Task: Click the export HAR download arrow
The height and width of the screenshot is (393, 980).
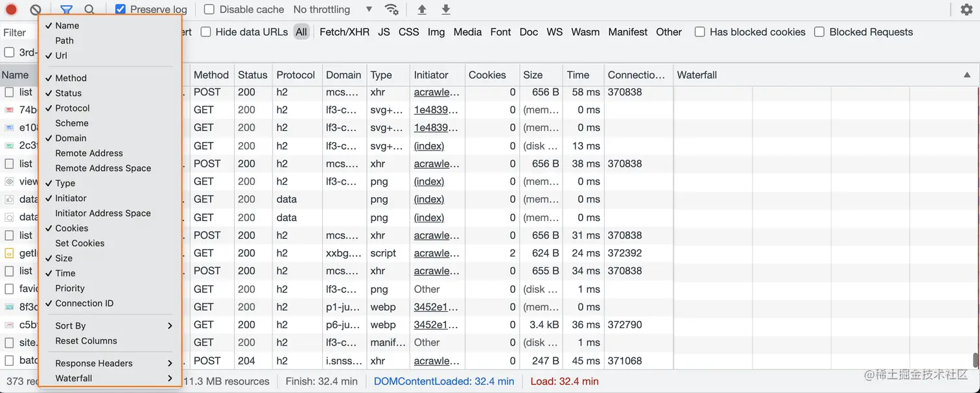Action: (446, 10)
